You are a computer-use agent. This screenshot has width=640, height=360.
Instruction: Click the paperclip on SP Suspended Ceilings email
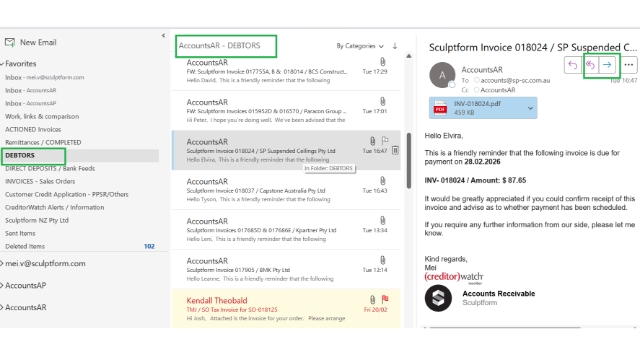372,141
